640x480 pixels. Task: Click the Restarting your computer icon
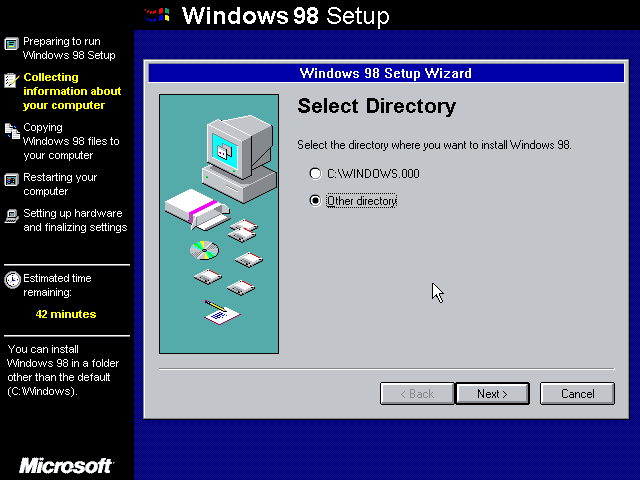point(11,180)
